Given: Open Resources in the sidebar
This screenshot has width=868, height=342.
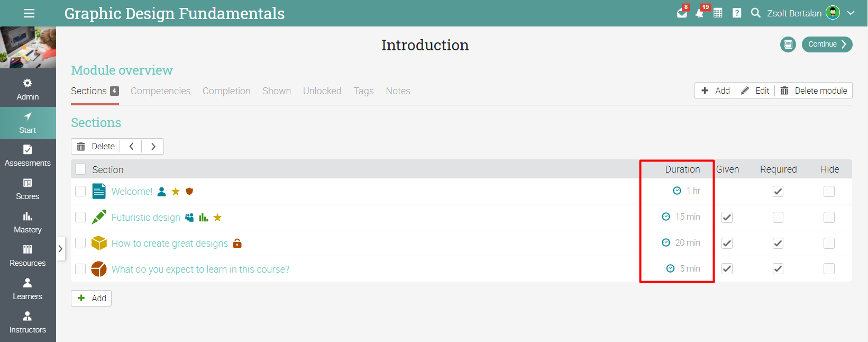Looking at the screenshot, I should click(x=28, y=256).
